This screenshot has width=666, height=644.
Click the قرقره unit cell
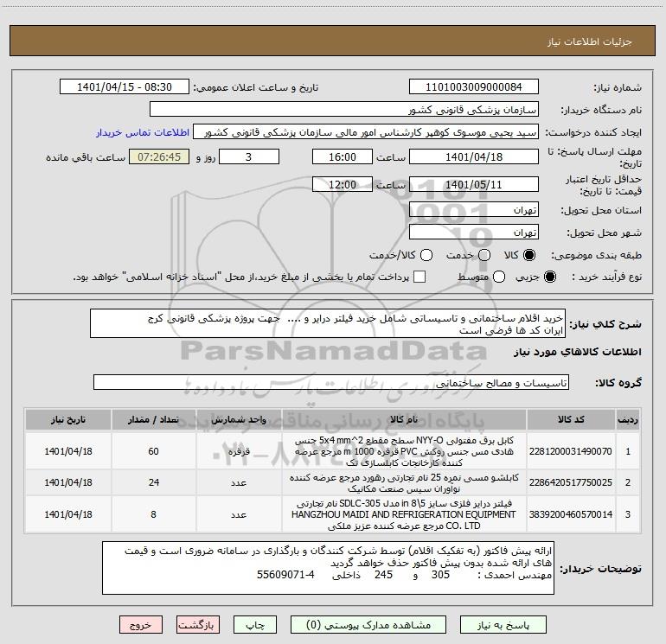point(239,451)
